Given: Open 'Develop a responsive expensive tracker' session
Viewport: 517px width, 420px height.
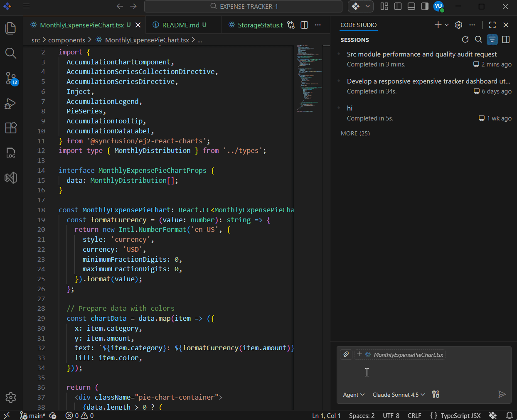Looking at the screenshot, I should tap(423, 86).
